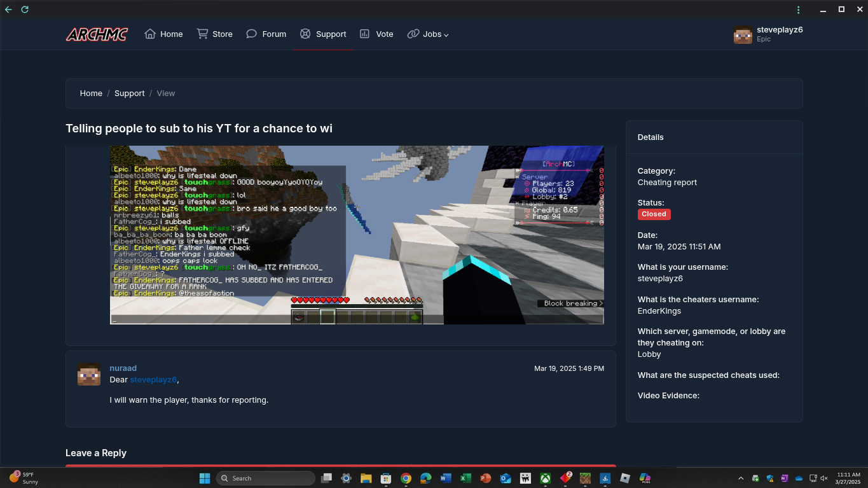
Task: Expand the Jobs dropdown menu
Action: pyautogui.click(x=428, y=34)
